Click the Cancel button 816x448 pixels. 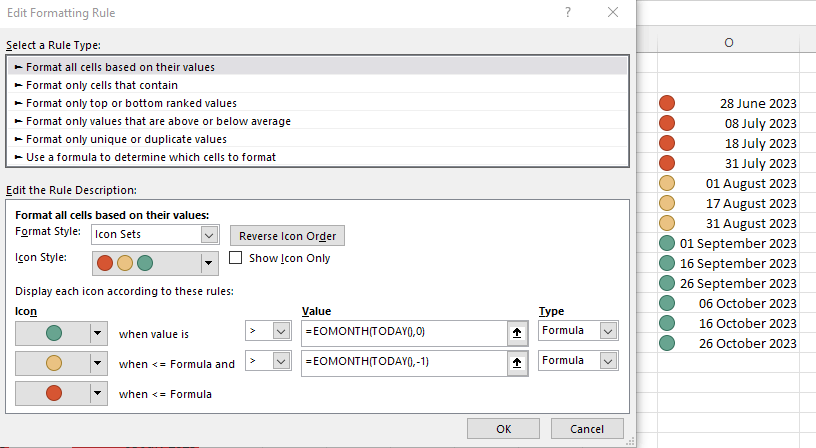(587, 429)
